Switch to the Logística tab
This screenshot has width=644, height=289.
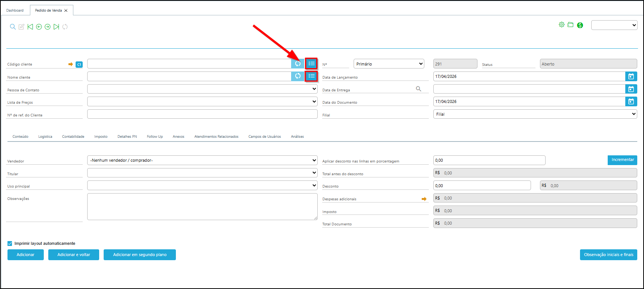(x=45, y=137)
